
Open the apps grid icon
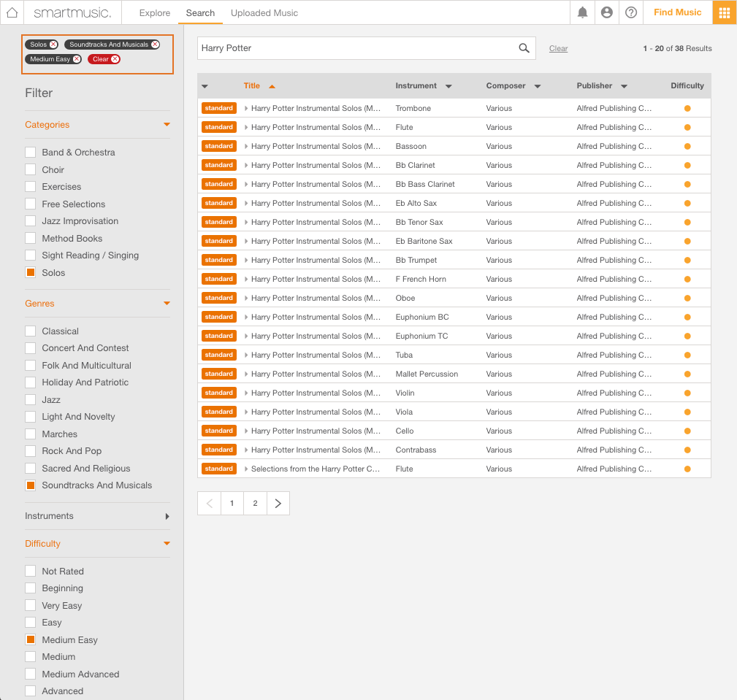pyautogui.click(x=725, y=12)
